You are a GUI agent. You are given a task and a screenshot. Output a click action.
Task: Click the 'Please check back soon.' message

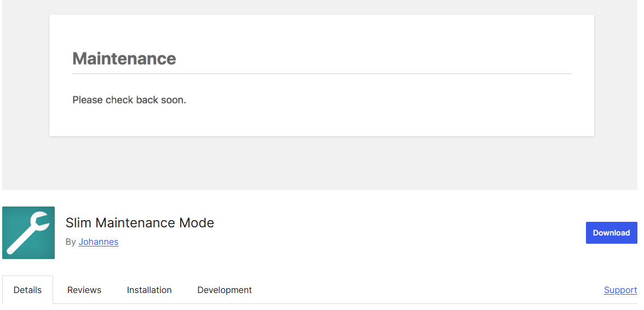pyautogui.click(x=129, y=100)
